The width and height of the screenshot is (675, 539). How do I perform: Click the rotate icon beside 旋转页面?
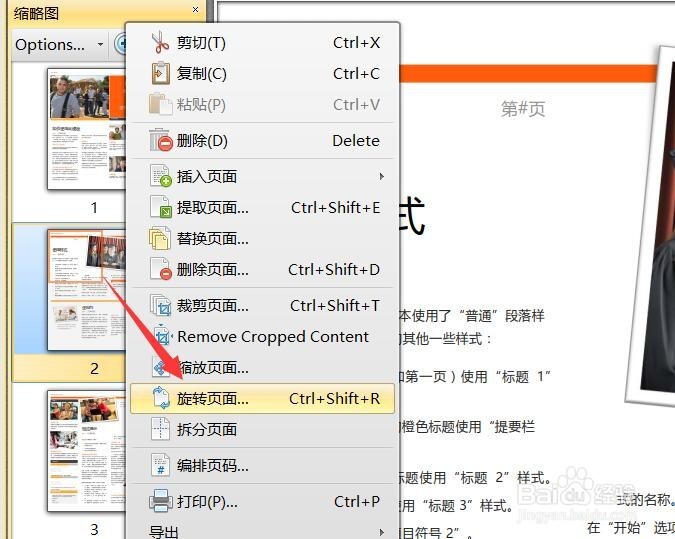pos(161,398)
